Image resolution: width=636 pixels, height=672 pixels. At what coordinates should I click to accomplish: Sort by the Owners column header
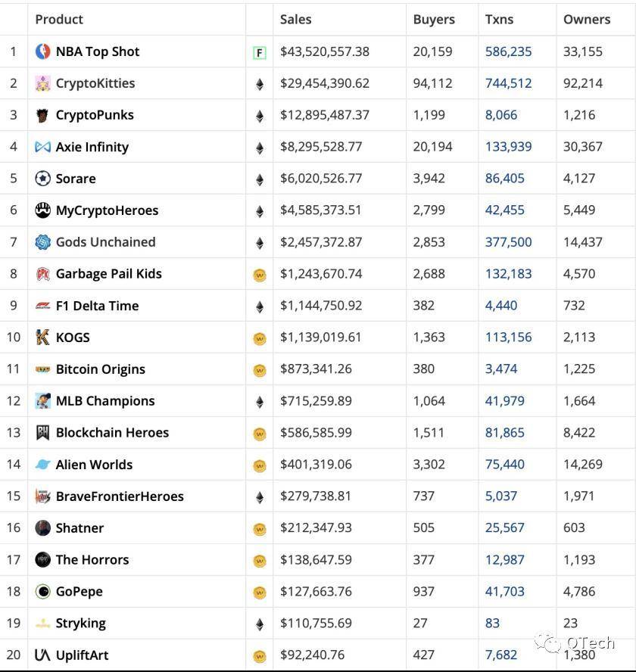pyautogui.click(x=587, y=20)
